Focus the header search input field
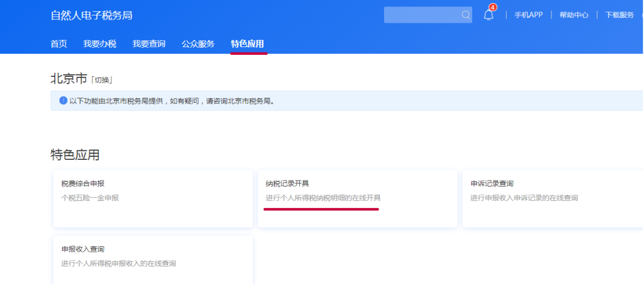Screen dimensions: 644x291 tap(428, 15)
